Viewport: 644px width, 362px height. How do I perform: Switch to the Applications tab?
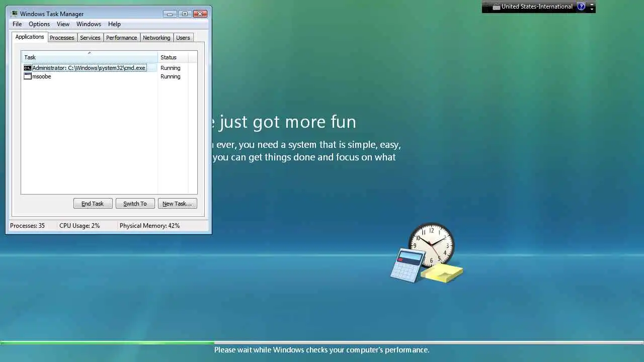tap(30, 37)
